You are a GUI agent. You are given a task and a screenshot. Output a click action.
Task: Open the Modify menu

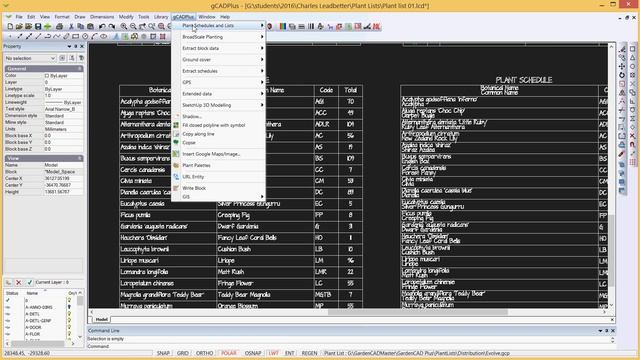tap(126, 17)
